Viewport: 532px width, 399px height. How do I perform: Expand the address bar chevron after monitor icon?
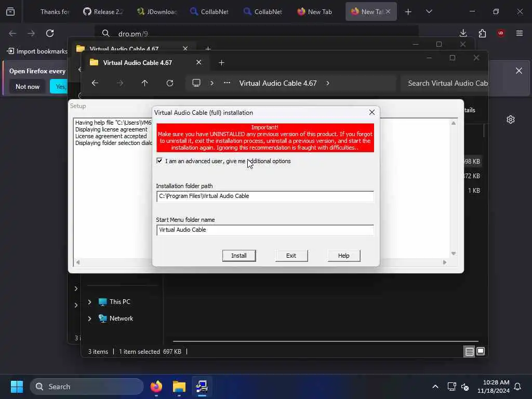212,83
